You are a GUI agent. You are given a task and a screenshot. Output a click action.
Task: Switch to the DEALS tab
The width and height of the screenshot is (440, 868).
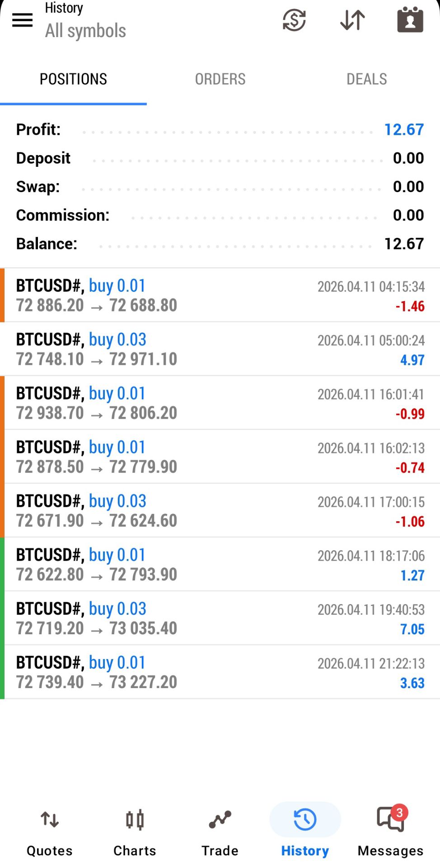(366, 79)
